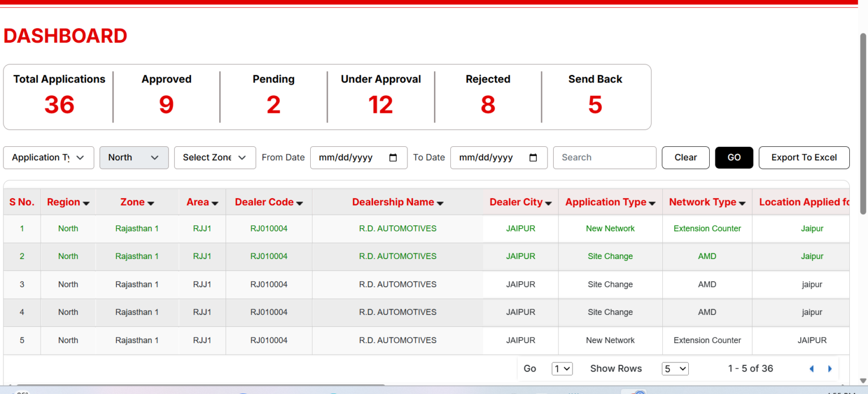Open the Go page number dropdown
This screenshot has width=868, height=394.
[562, 369]
